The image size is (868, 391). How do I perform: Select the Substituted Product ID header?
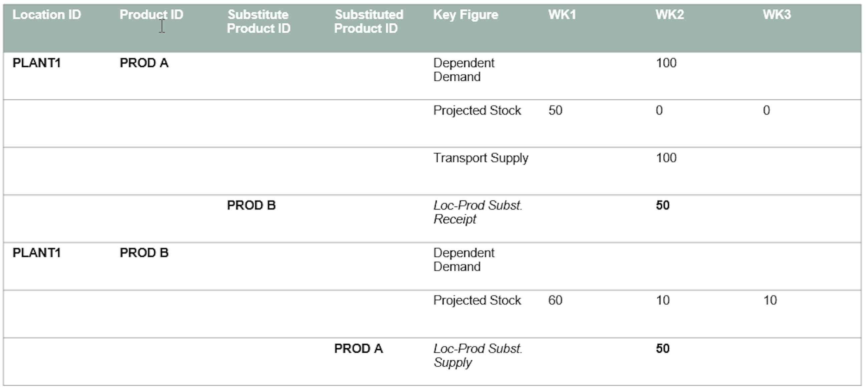point(369,22)
